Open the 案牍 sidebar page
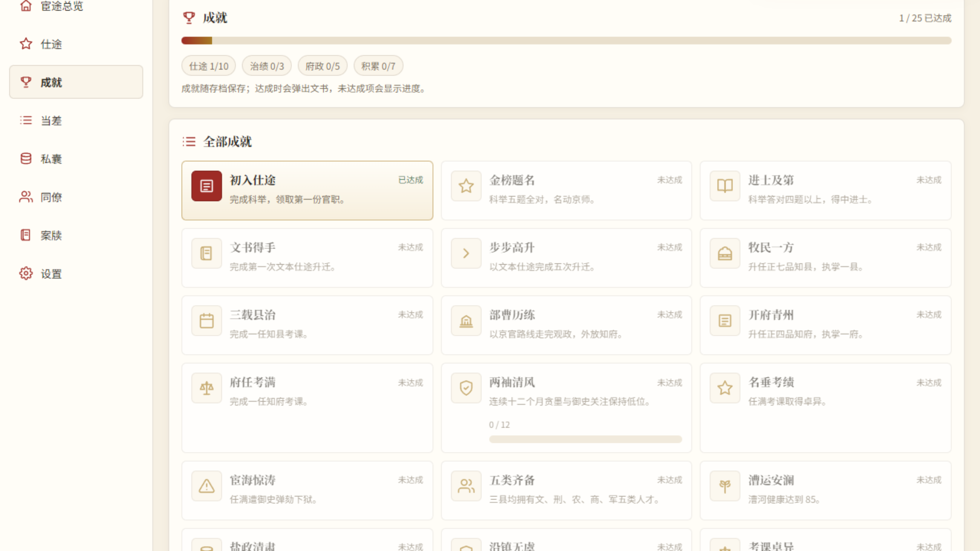980x551 pixels. click(x=76, y=235)
